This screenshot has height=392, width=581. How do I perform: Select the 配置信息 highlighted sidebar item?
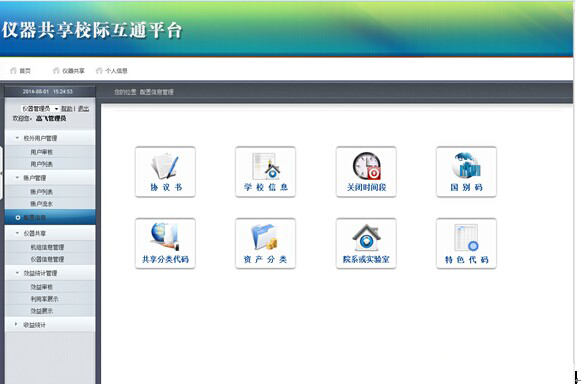(50, 217)
